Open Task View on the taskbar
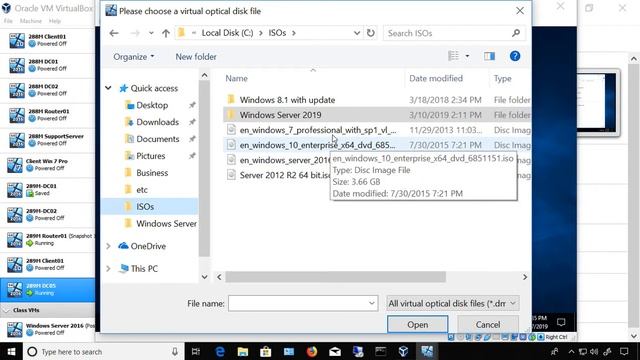640x360 pixels. click(x=196, y=351)
